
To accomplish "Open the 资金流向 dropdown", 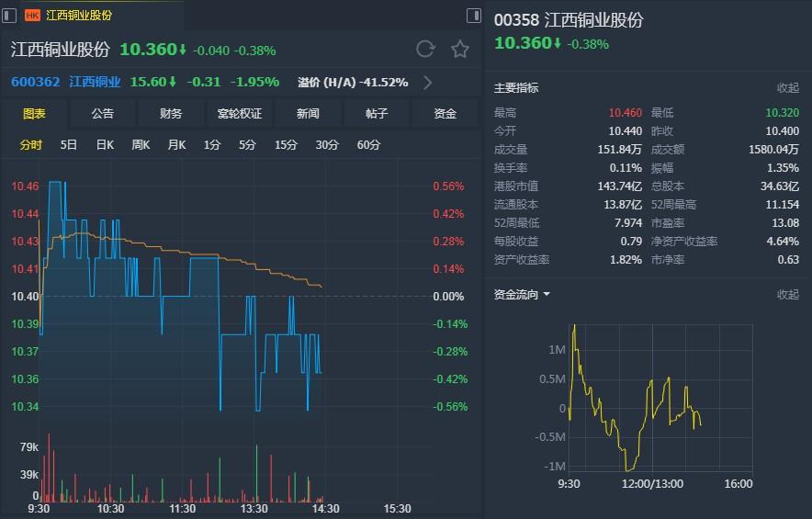I will click(522, 295).
